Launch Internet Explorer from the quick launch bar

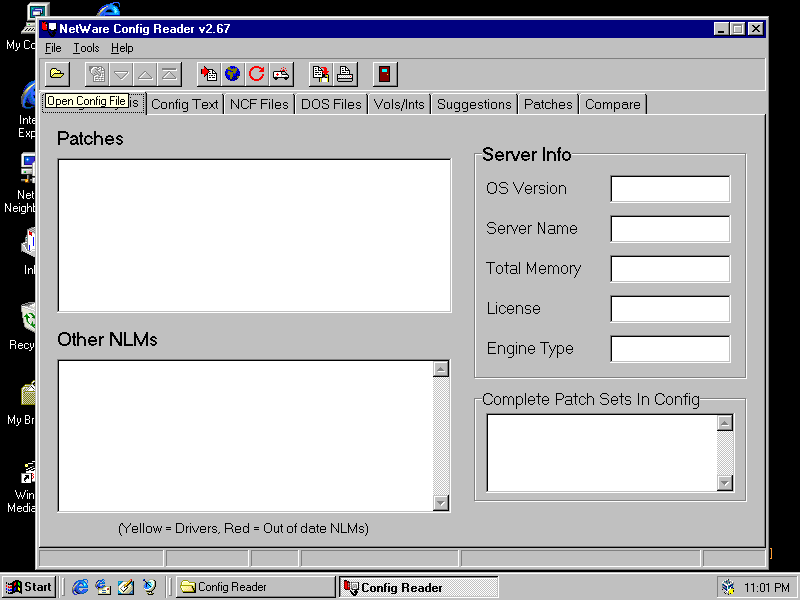tap(81, 587)
